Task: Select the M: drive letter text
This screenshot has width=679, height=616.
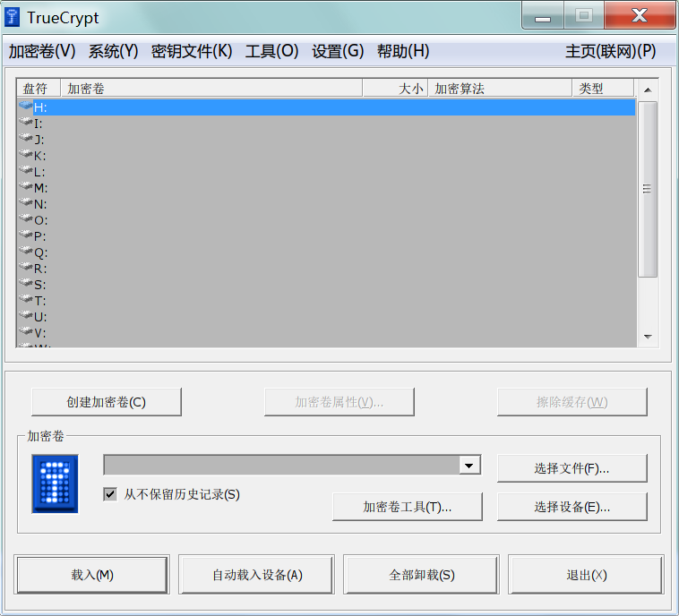Action: click(40, 188)
